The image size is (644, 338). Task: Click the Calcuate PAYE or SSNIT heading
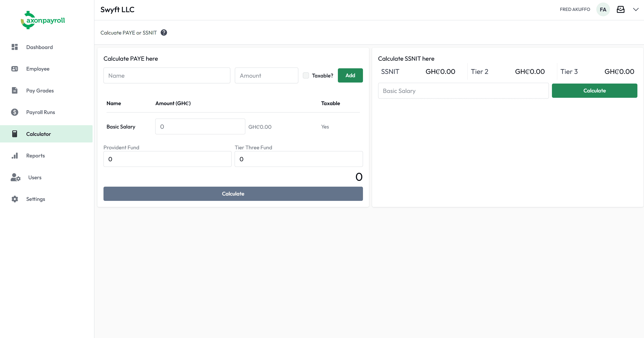pyautogui.click(x=129, y=33)
